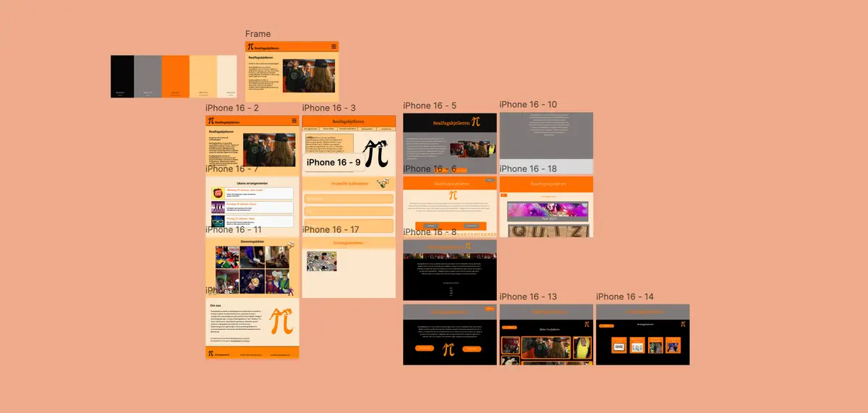
Task: Select frame label 'iPhone 16 - 10'
Action: point(528,105)
